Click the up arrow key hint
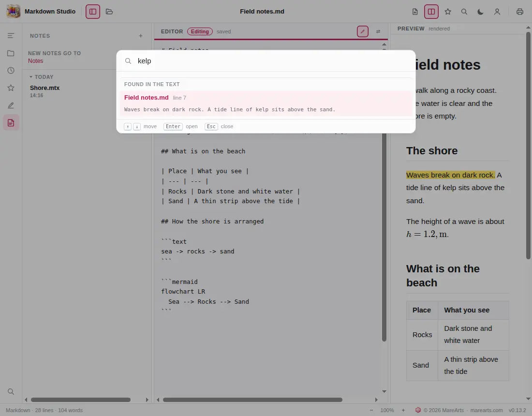 [x=128, y=127]
